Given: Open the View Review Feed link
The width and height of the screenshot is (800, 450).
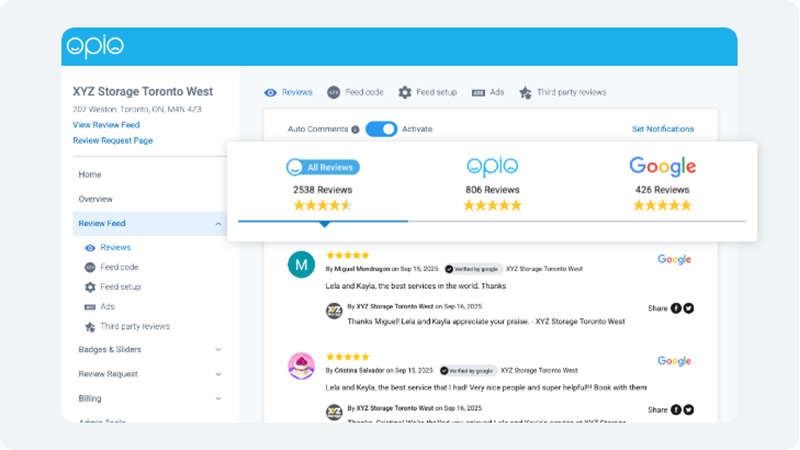Looking at the screenshot, I should pyautogui.click(x=106, y=125).
